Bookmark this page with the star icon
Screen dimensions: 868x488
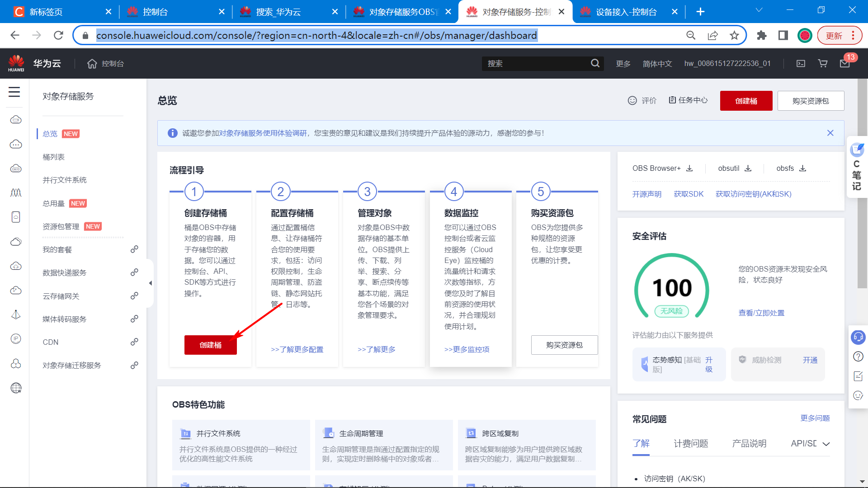[x=734, y=35]
